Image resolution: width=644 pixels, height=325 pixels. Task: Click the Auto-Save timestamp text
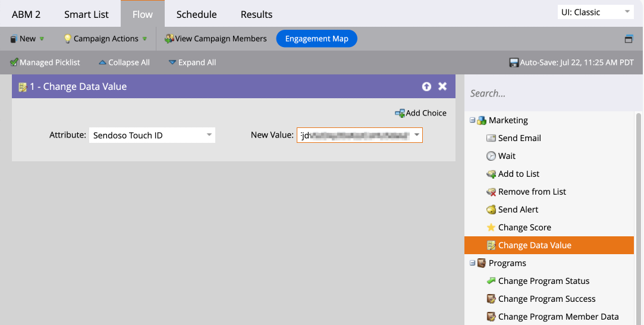tap(577, 62)
